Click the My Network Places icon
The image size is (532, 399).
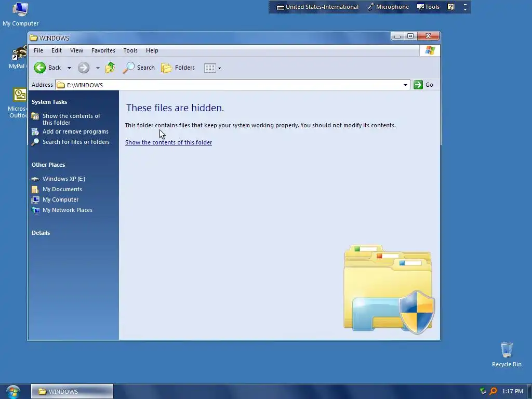point(35,210)
